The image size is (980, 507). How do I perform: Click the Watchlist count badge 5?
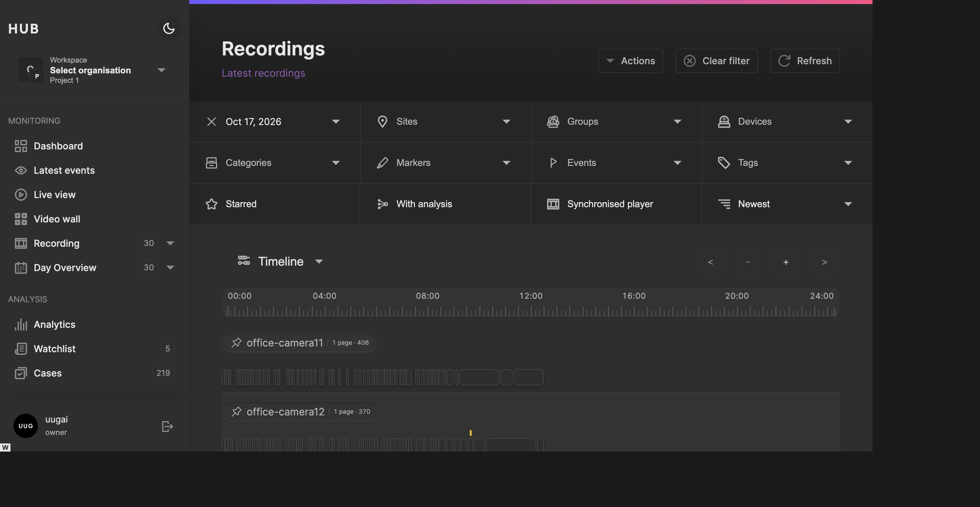coord(167,349)
